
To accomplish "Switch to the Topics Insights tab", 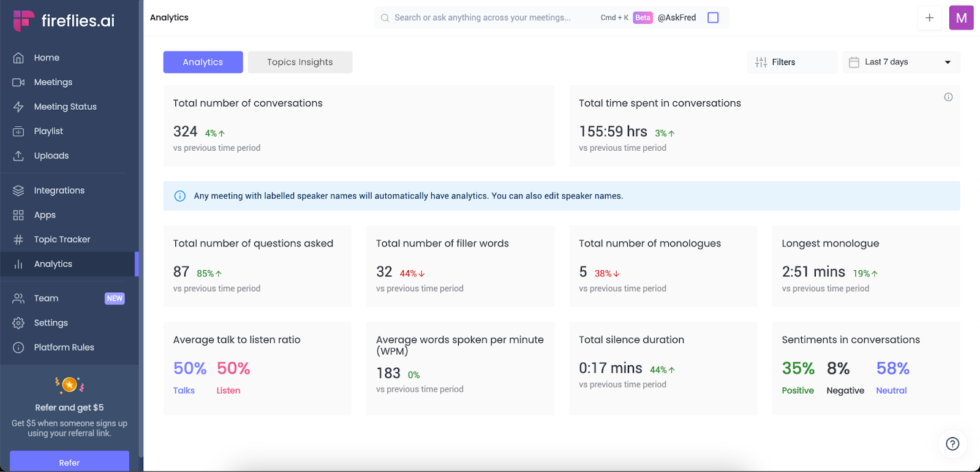I will pos(300,62).
